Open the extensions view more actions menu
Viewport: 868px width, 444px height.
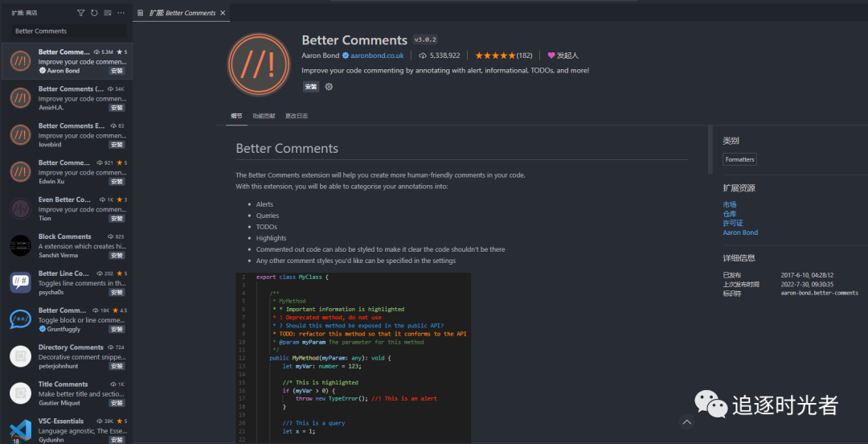click(121, 13)
